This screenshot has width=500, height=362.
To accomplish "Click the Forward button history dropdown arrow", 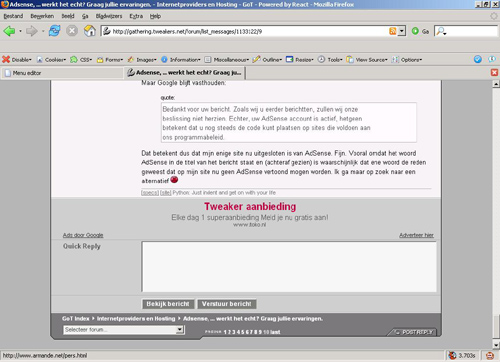I will [43, 31].
